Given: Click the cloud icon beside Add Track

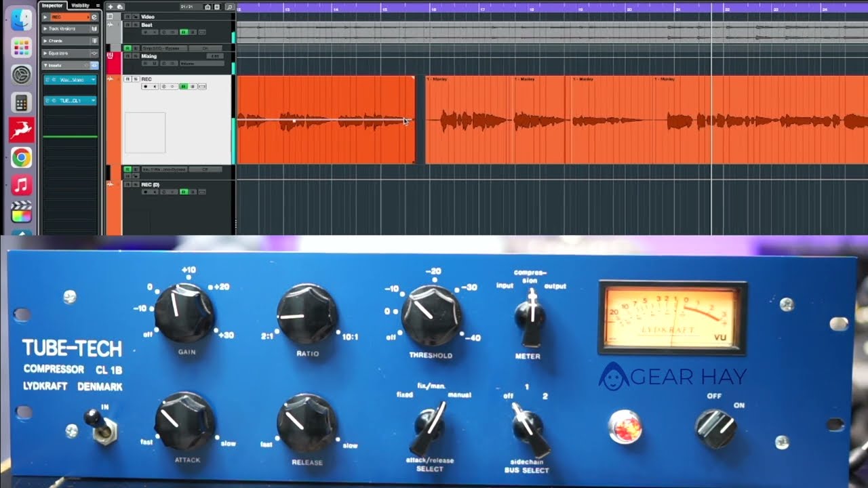Looking at the screenshot, I should click(119, 7).
